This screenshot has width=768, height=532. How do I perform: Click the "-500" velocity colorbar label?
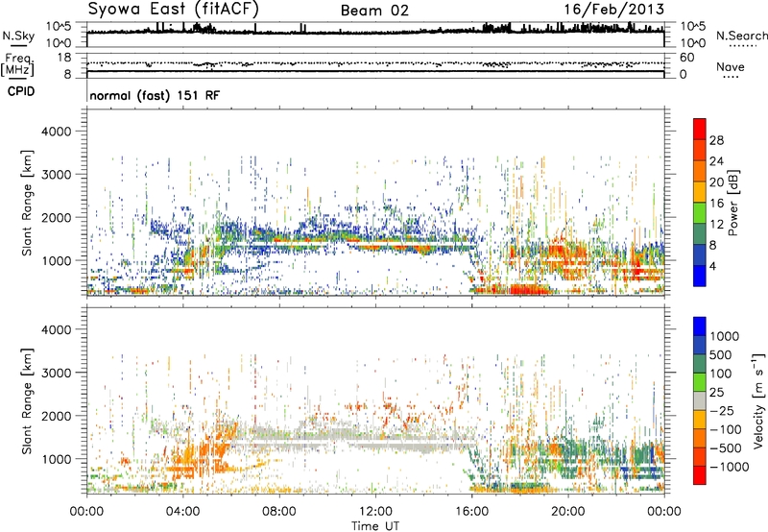pyautogui.click(x=725, y=448)
